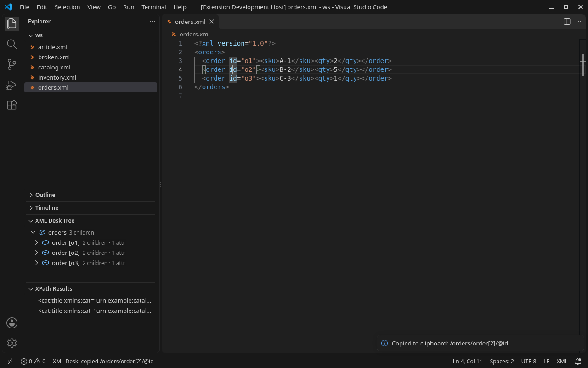Open the Run and Debug view
The image size is (588, 368).
[x=12, y=85]
